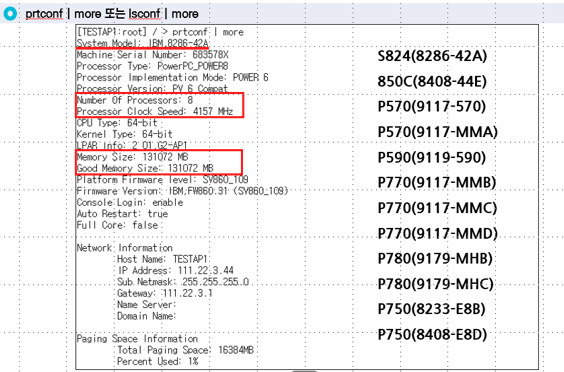564x372 pixels.
Task: Click 'IP Address: 111.22.3.44' line
Action: click(x=176, y=270)
